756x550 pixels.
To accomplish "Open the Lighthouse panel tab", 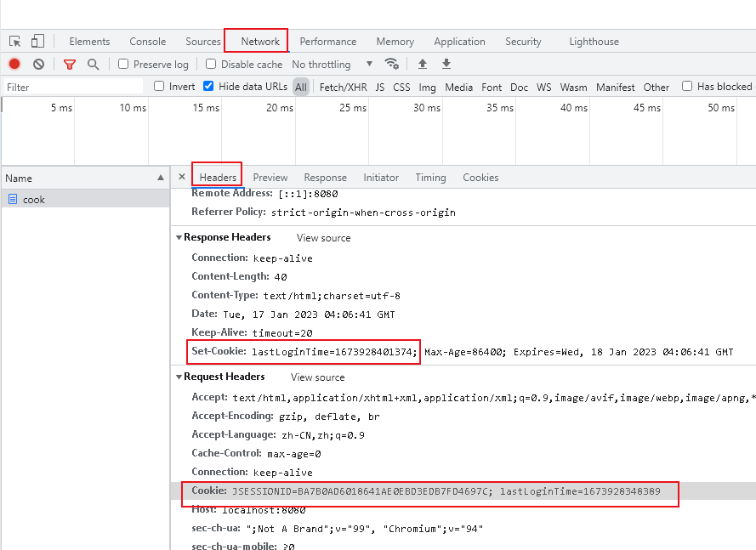I will 594,42.
